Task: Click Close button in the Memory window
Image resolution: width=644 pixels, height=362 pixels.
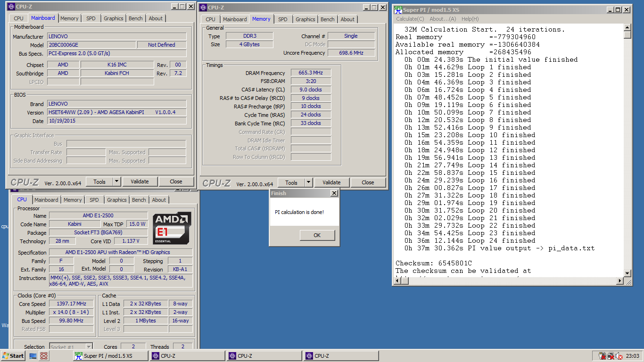Action: pos(368,182)
